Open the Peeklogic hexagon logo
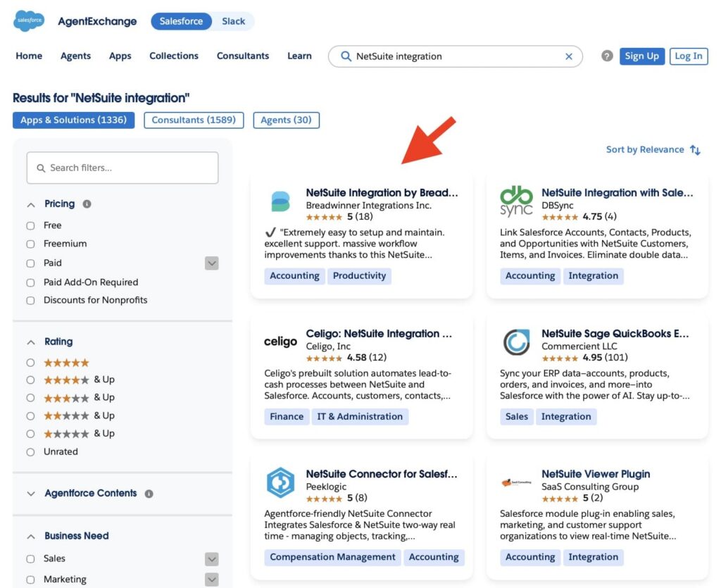This screenshot has height=588, width=721. click(x=280, y=482)
